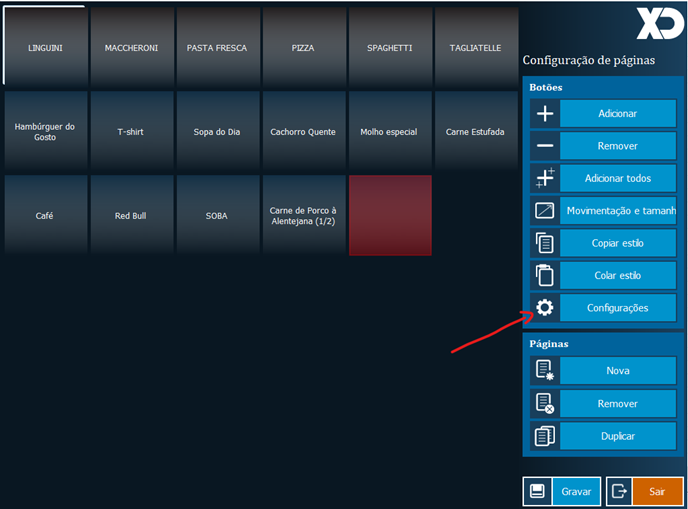Click the copy style icon
Viewport: 688px width, 509px height.
tap(545, 243)
